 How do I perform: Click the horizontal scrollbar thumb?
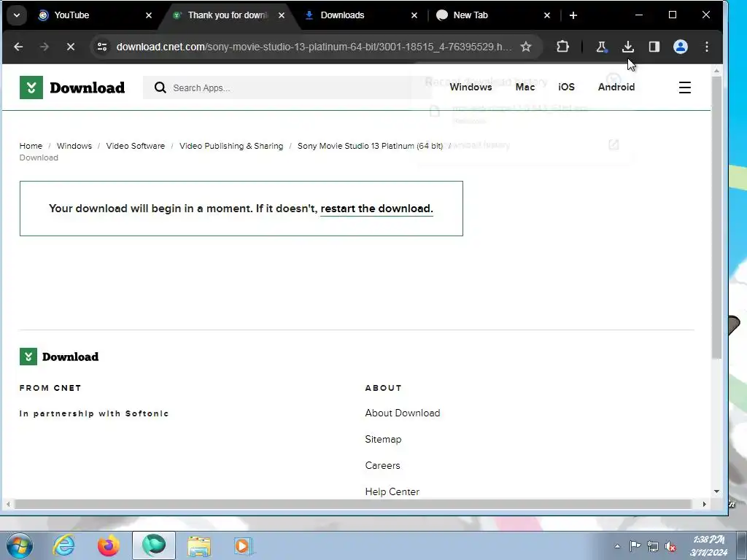click(x=353, y=505)
